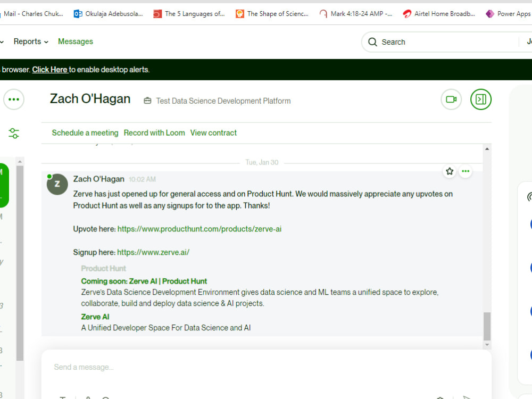Open the producthunt.com zerve-ai link
This screenshot has width=532, height=399.
[x=199, y=229]
